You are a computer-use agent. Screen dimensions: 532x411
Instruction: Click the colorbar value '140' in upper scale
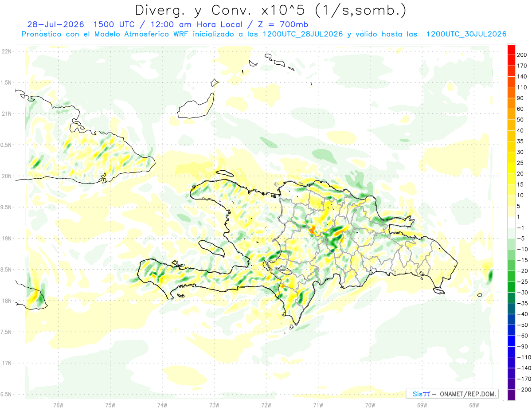(x=522, y=77)
